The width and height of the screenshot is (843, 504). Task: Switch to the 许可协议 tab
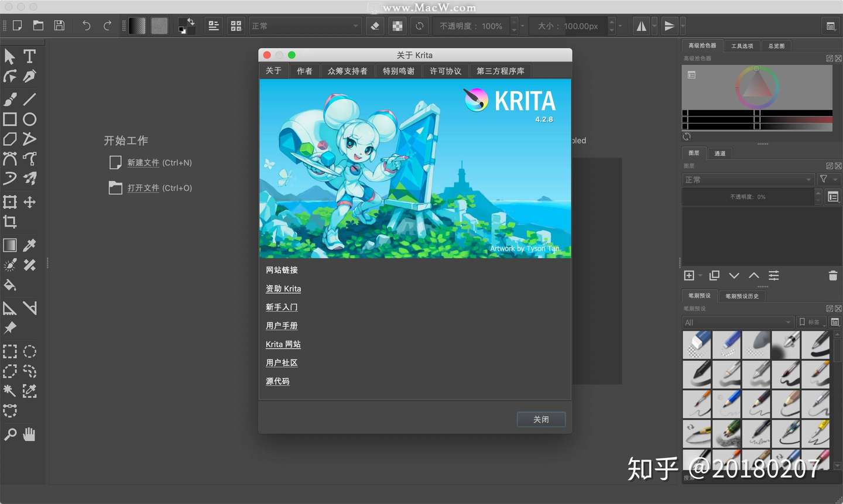tap(446, 71)
